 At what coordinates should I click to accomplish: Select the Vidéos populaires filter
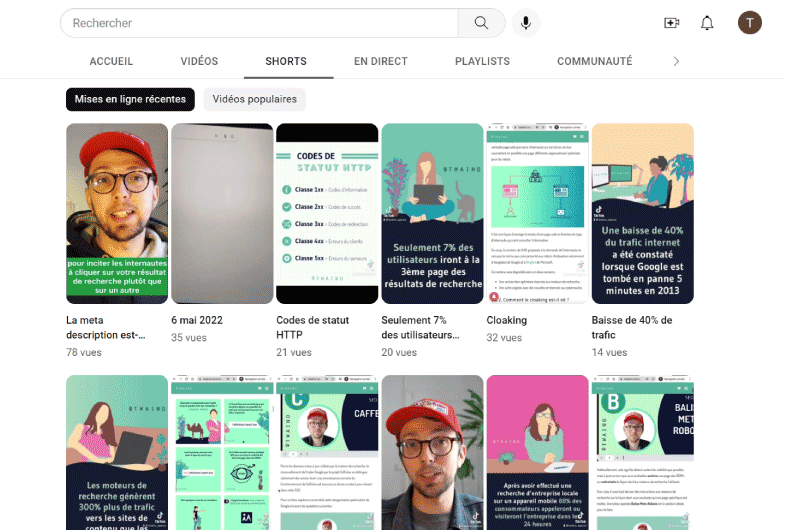click(x=255, y=99)
